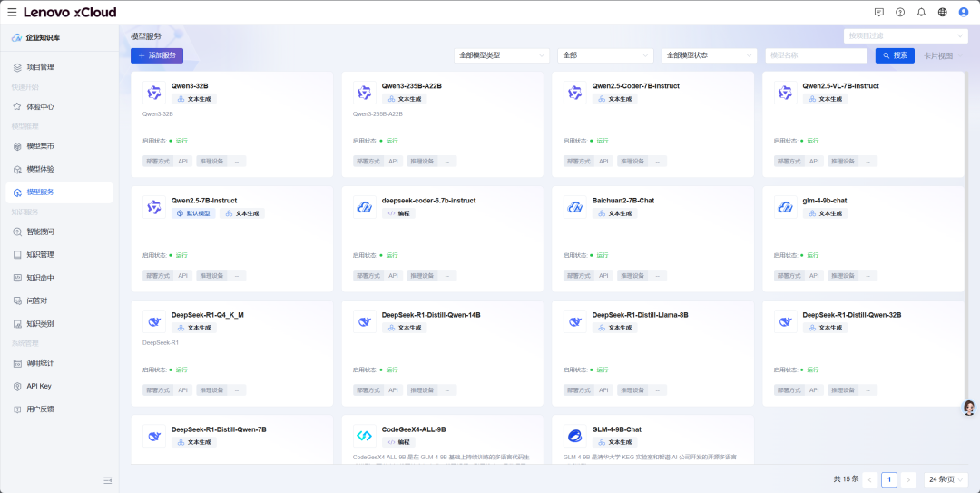Click the customer service avatar on right edge
The width and height of the screenshot is (980, 493).
point(968,408)
